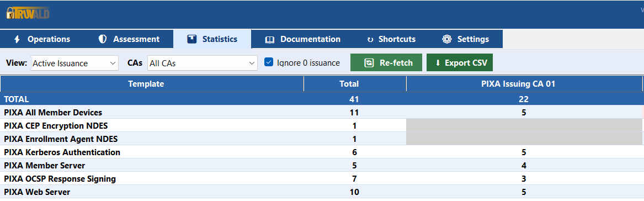Select PIXA All Member Devices row
This screenshot has width=644, height=201.
[x=322, y=112]
